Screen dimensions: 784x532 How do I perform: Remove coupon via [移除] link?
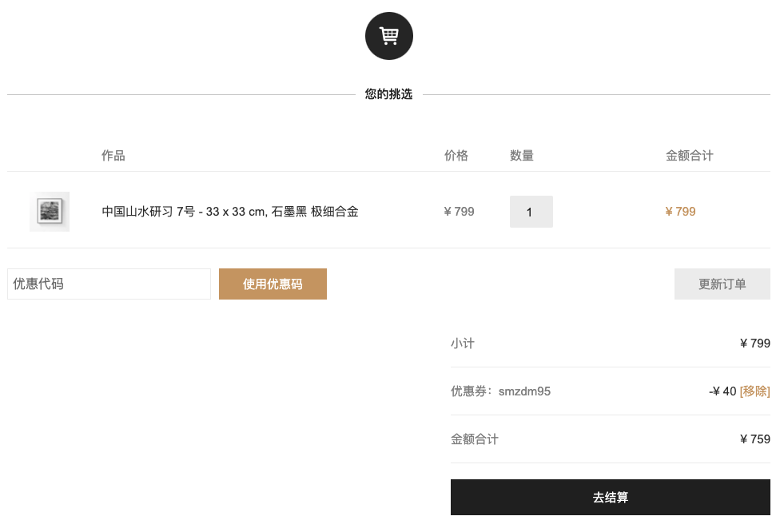click(x=755, y=391)
